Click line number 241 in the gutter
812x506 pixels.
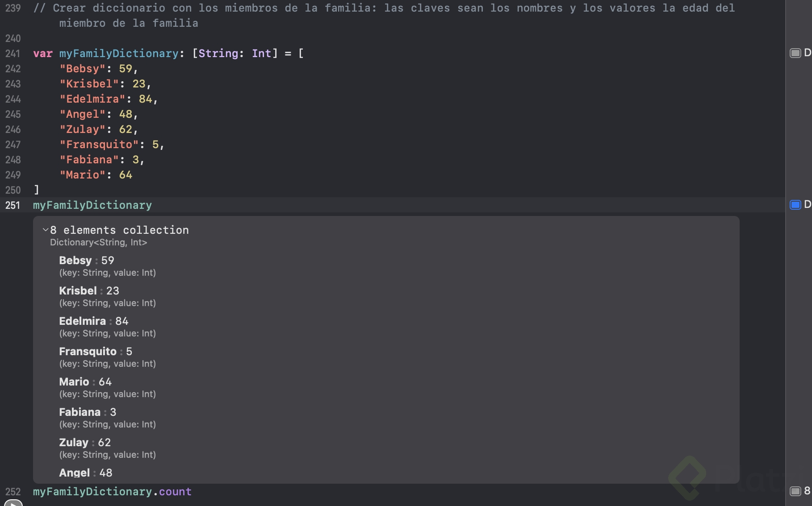[13, 54]
